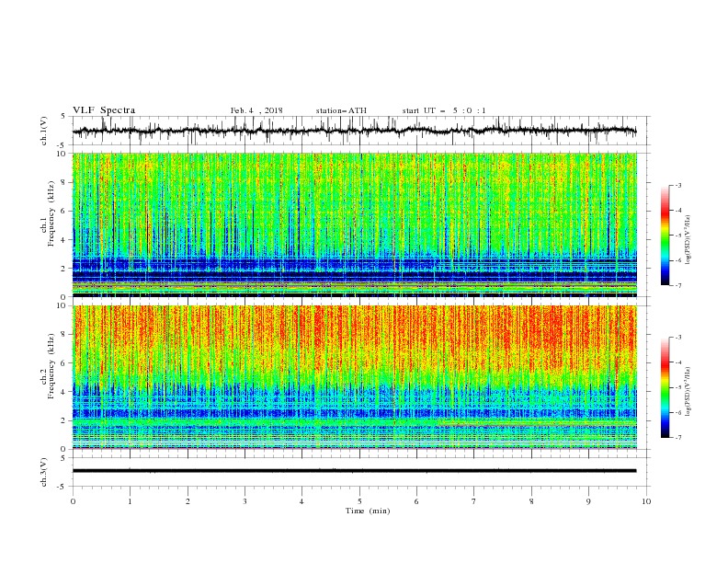
Task: Click the ch.3 flat voltage trace
Action: tap(354, 471)
